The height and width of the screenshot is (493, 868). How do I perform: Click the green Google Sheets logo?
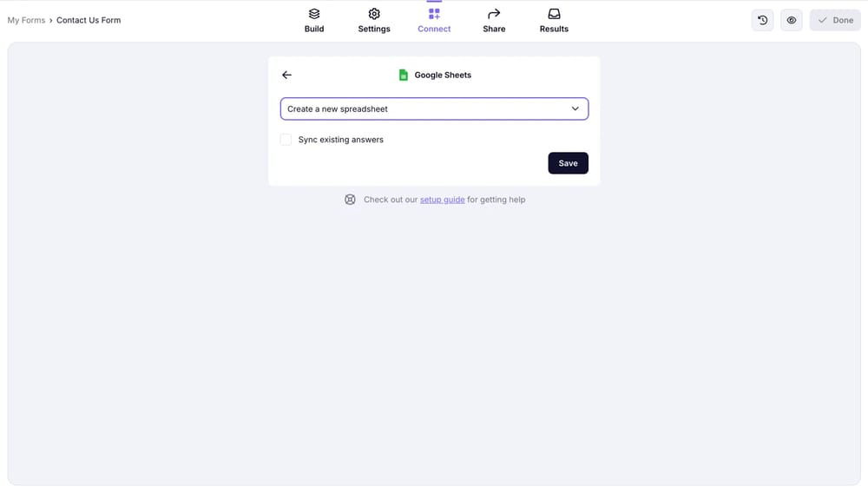tap(404, 75)
